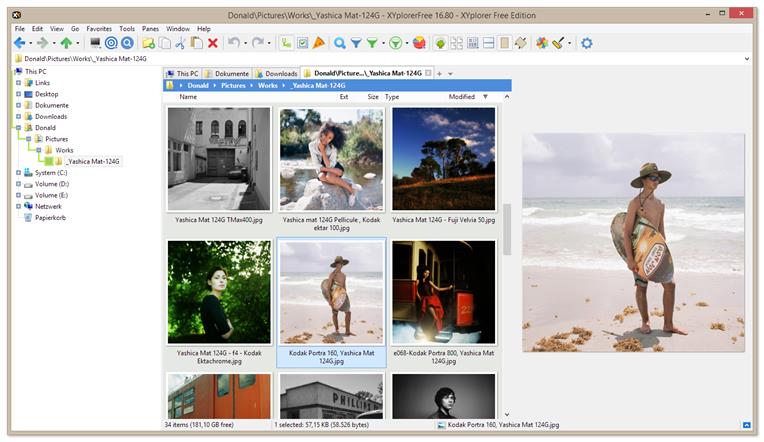Click the scroll down arrow of file list
The height and width of the screenshot is (442, 764).
point(507,415)
